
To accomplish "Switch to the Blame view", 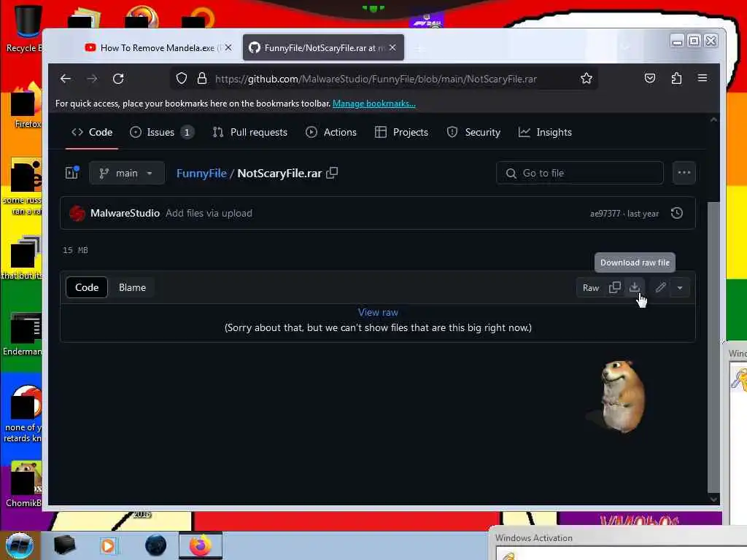I will tap(133, 287).
